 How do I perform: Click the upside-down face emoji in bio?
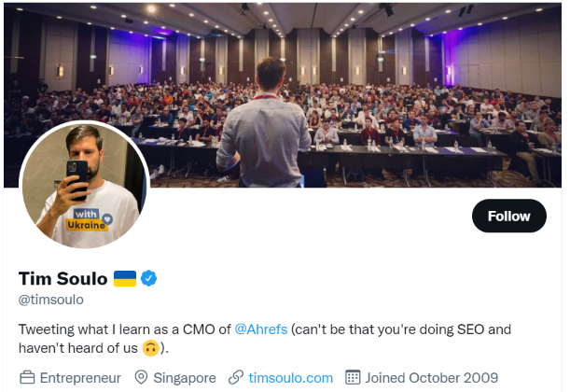coord(150,349)
